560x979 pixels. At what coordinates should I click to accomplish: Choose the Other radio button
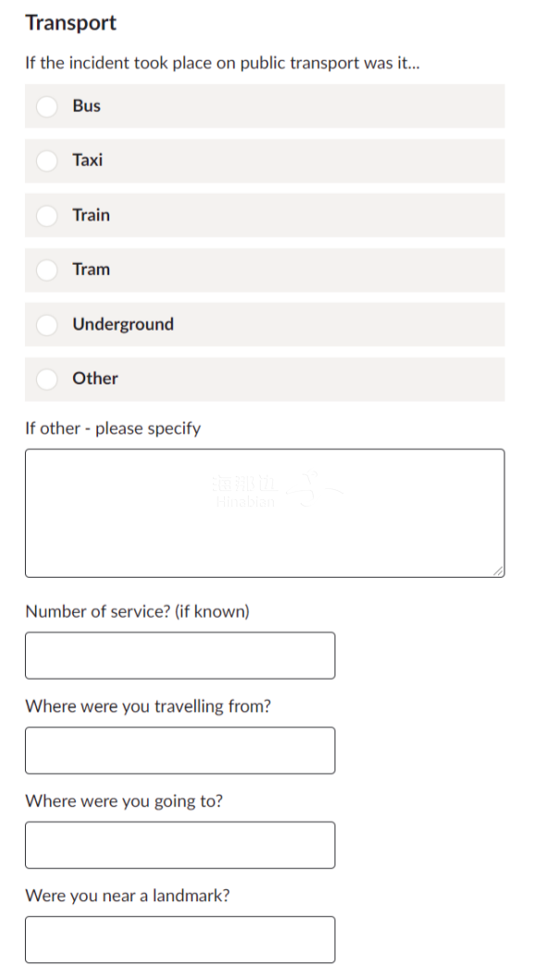point(47,379)
